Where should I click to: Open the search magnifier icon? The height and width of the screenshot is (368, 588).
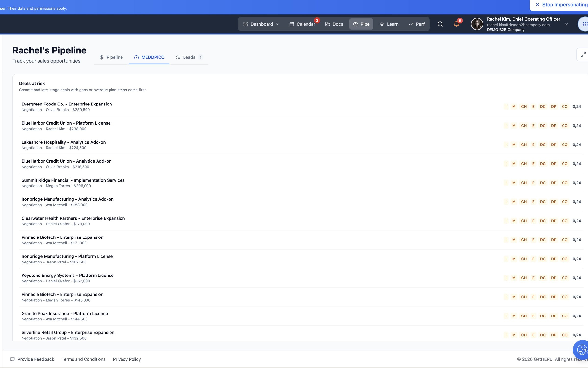click(440, 24)
